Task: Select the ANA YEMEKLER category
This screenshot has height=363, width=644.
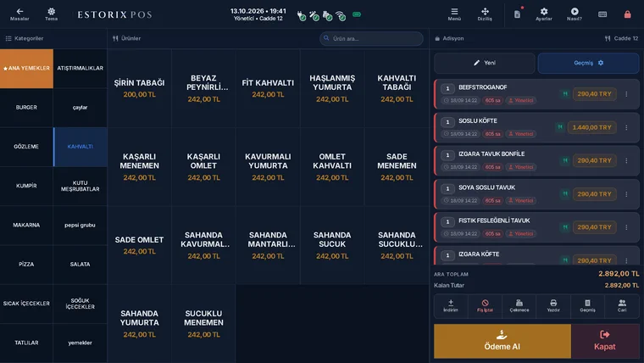Action: 27,68
